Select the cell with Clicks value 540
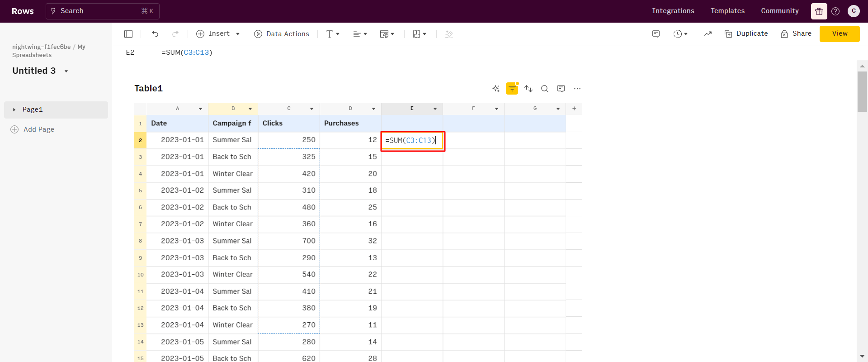868x362 pixels. coord(289,275)
